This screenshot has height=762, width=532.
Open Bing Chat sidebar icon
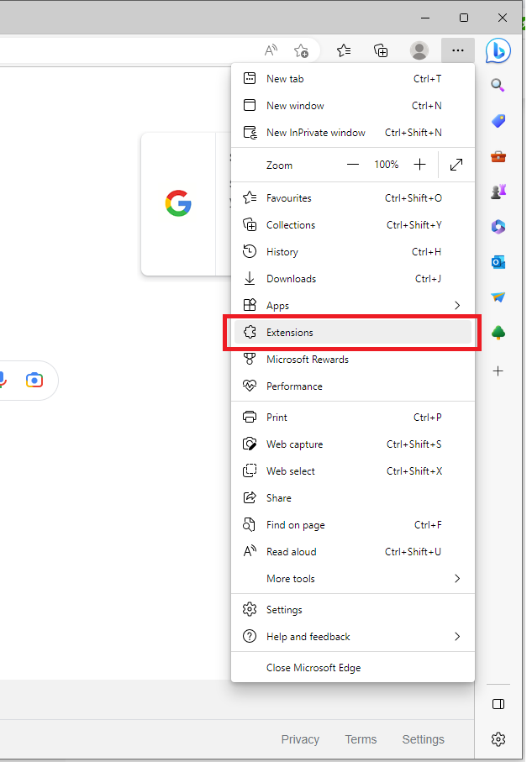tap(498, 51)
